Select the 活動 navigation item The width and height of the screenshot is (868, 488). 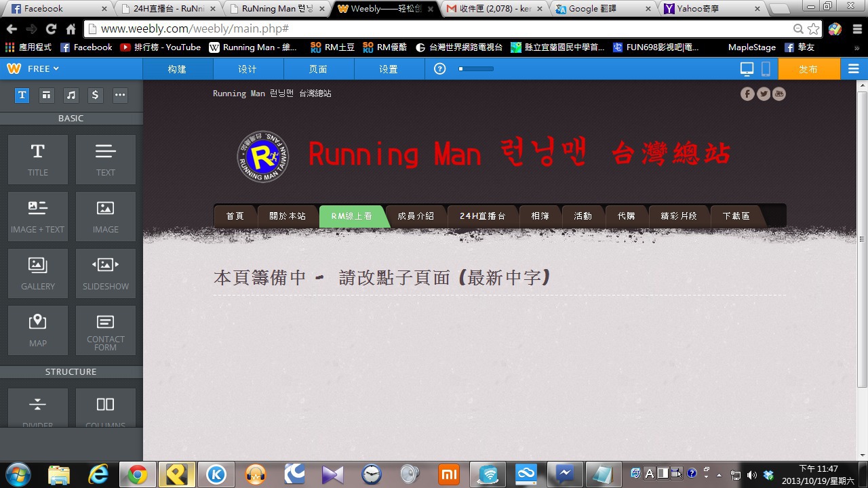(583, 216)
